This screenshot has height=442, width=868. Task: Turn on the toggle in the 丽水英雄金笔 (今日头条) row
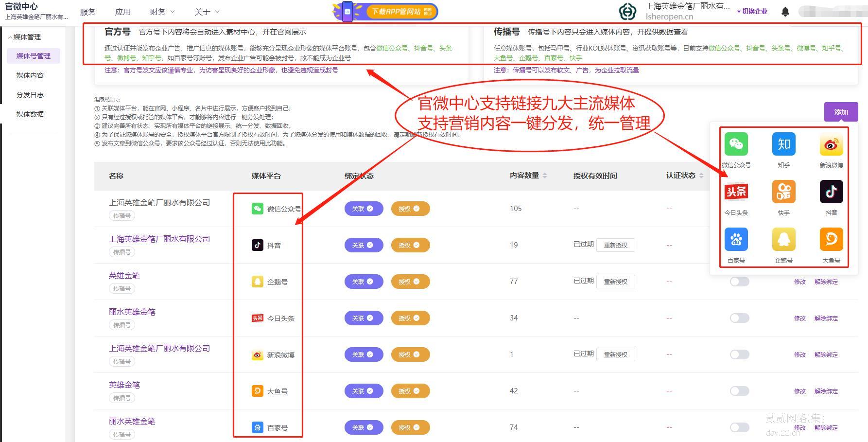[739, 318]
